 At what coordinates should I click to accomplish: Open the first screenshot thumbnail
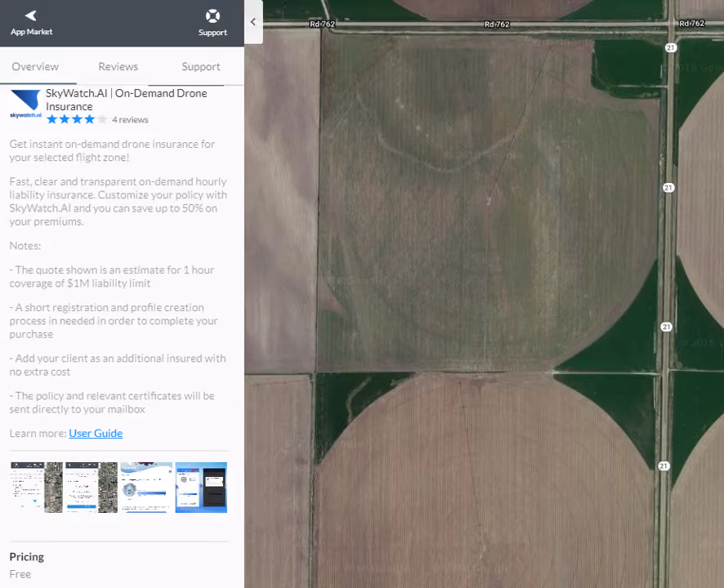pos(37,488)
